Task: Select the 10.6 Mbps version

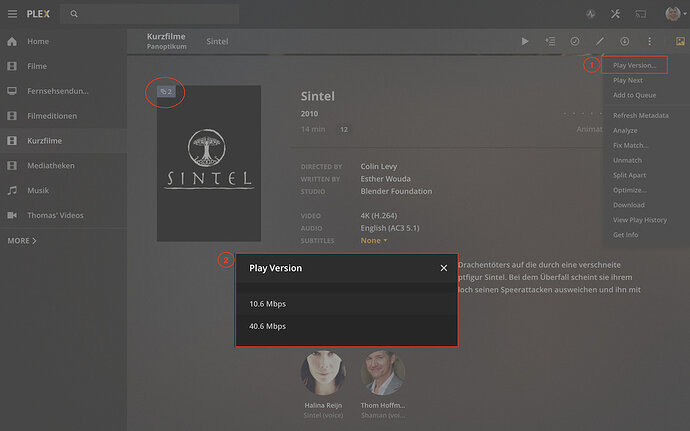Action: tap(347, 304)
